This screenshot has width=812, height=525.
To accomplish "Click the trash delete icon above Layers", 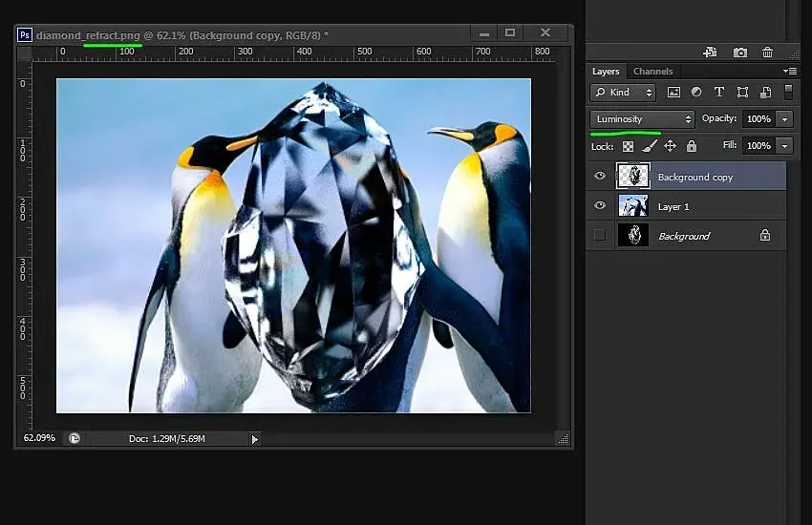I will [767, 52].
